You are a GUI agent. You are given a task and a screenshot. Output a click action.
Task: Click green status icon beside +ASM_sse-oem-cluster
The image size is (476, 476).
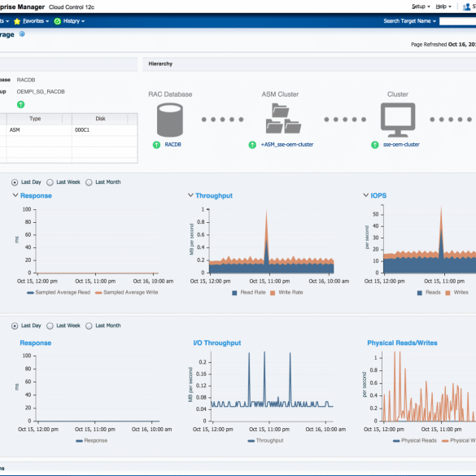click(252, 145)
